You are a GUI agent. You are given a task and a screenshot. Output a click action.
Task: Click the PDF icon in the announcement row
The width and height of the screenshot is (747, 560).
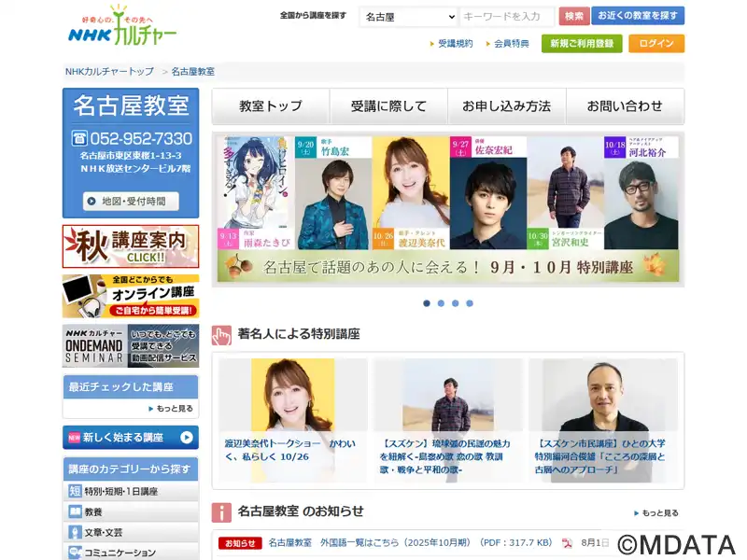point(567,543)
